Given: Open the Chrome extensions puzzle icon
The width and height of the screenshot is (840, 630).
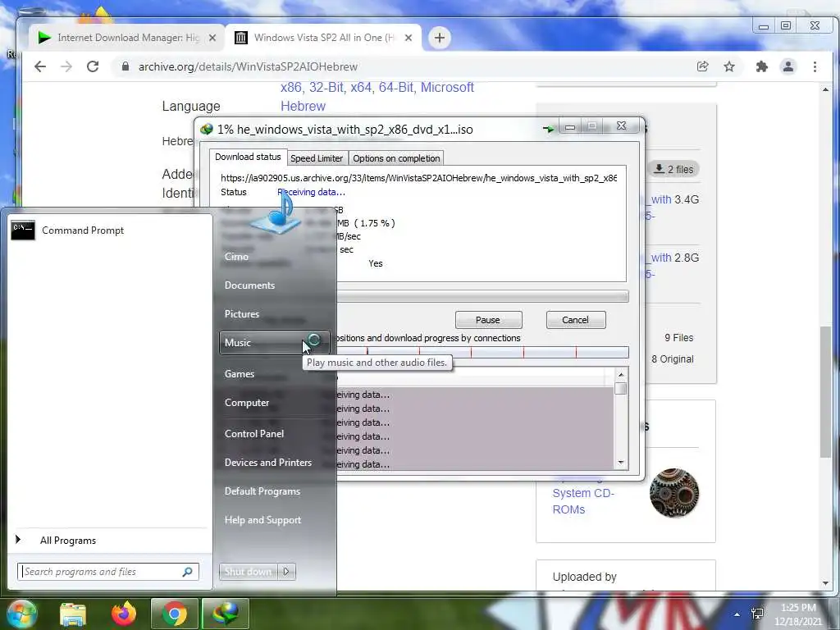Looking at the screenshot, I should pos(761,66).
